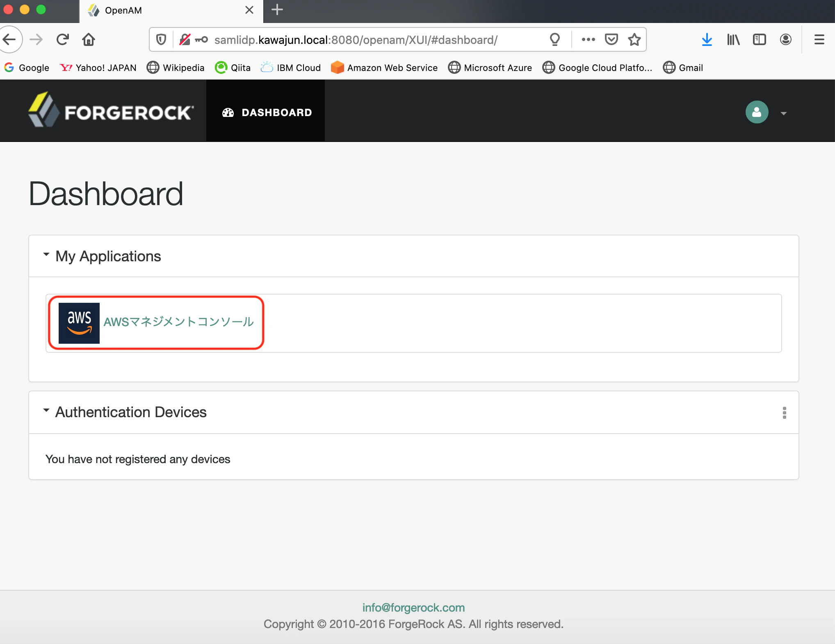This screenshot has width=835, height=644.
Task: Open Authentication Devices kebab menu
Action: (x=785, y=413)
